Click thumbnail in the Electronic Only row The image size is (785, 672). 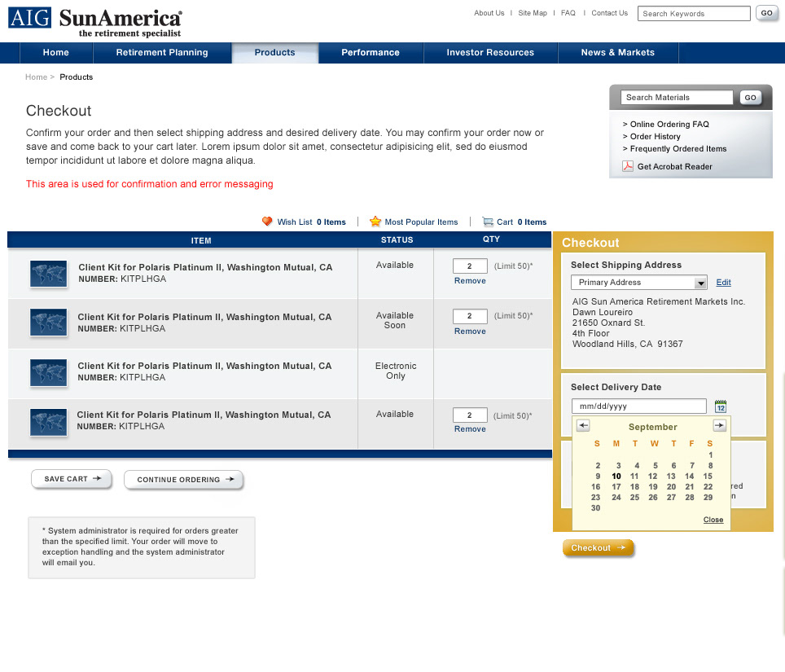click(x=49, y=372)
